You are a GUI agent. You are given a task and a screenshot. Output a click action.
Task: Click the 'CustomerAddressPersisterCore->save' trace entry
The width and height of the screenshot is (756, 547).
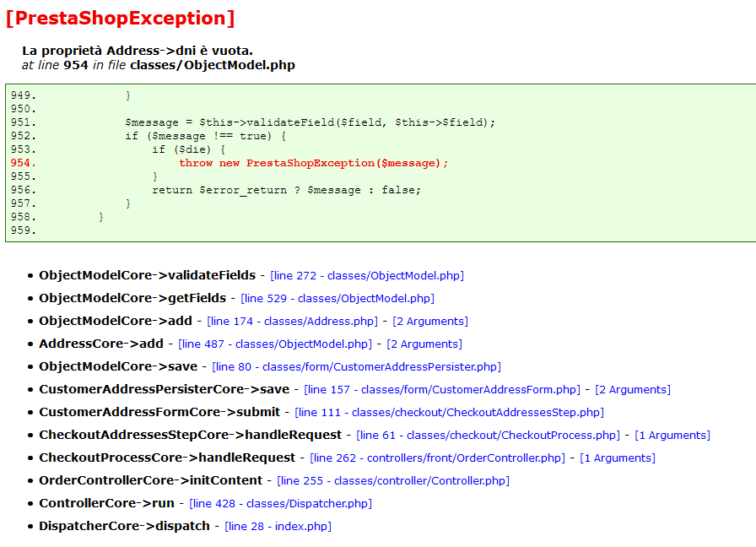tap(165, 389)
